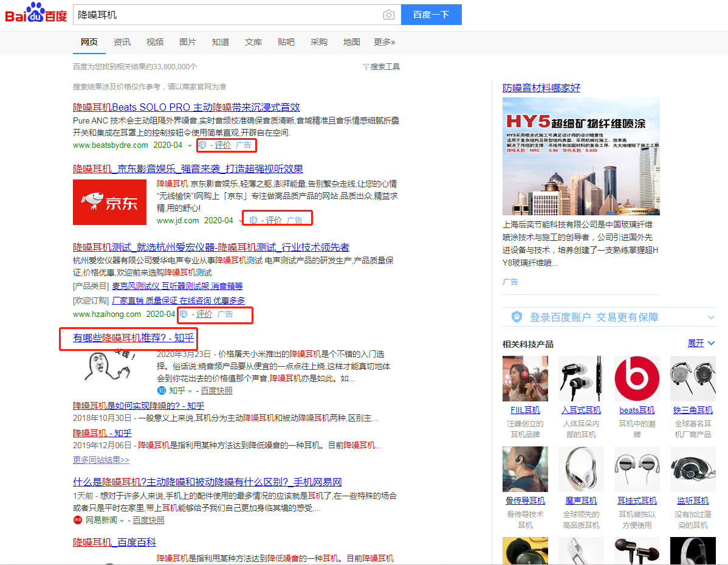728x565 pixels.
Task: Open camera image search icon
Action: coord(388,15)
